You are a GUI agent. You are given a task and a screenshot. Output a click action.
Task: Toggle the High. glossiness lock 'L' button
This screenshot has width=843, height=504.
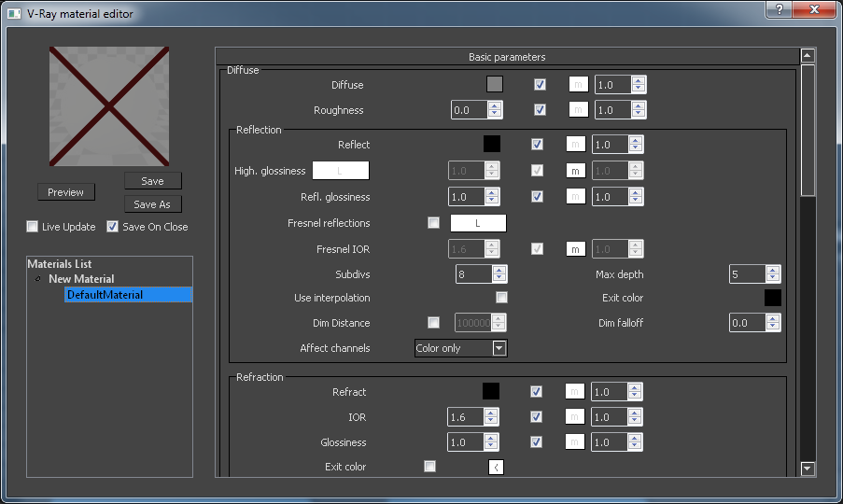coord(341,170)
